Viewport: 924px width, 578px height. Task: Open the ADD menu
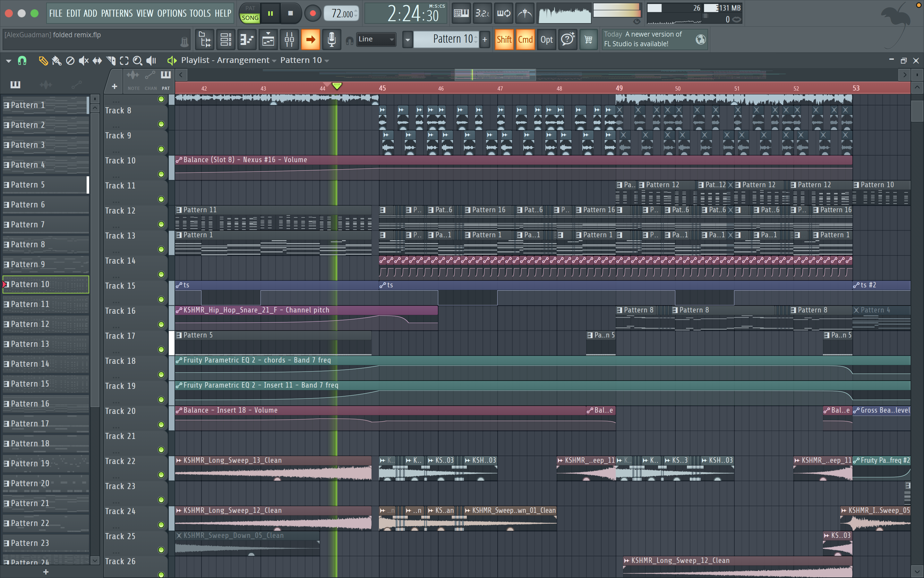click(90, 13)
